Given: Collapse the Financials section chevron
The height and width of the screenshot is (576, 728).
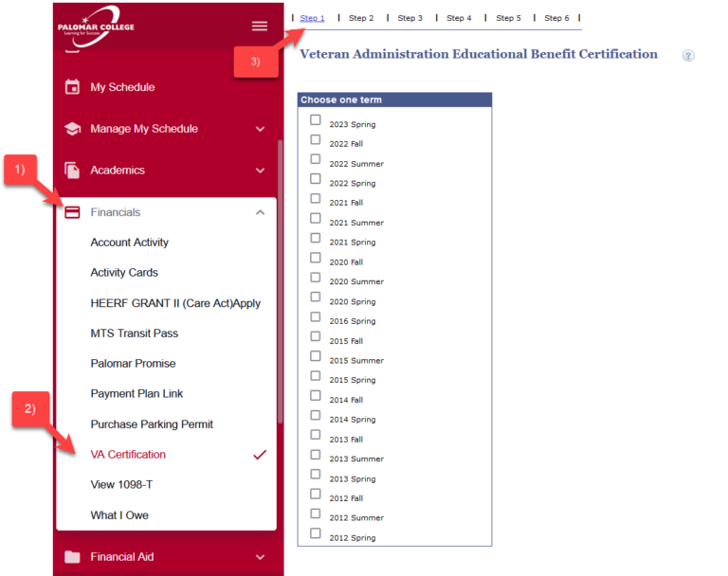Looking at the screenshot, I should pos(261,212).
